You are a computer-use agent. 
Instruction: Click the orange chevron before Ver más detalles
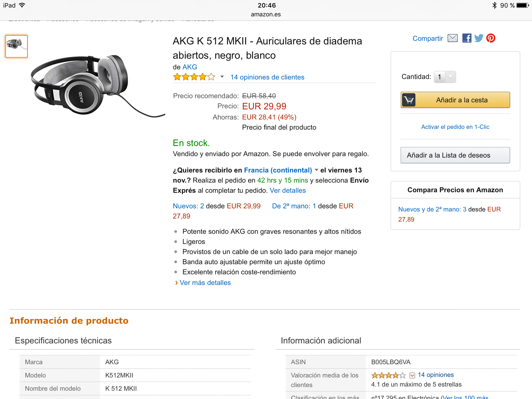tap(176, 283)
